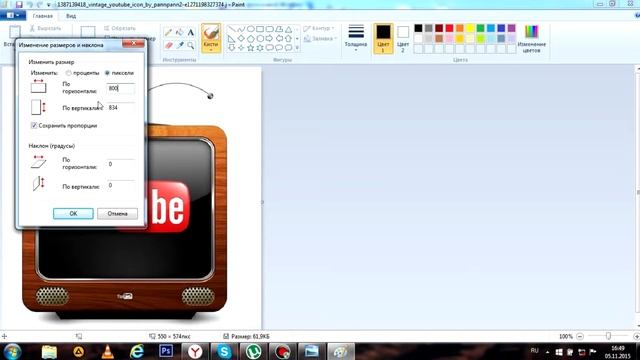Expand the shapes gallery list
Screen dimensions: 640x360
297,48
